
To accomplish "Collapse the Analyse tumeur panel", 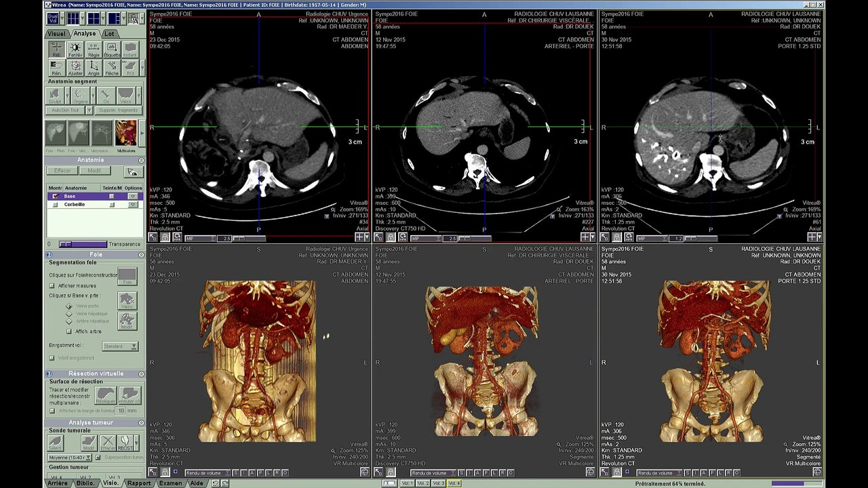I will [141, 422].
